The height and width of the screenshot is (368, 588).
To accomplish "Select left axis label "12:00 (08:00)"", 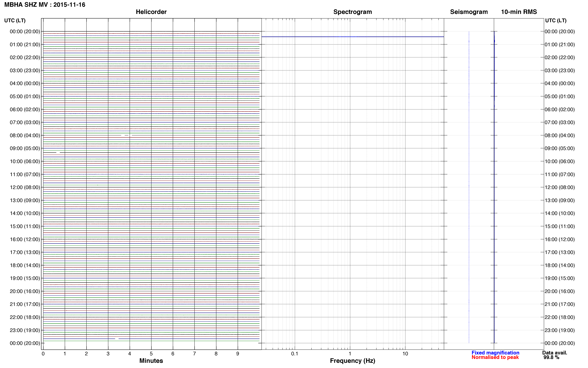I will point(25,187).
